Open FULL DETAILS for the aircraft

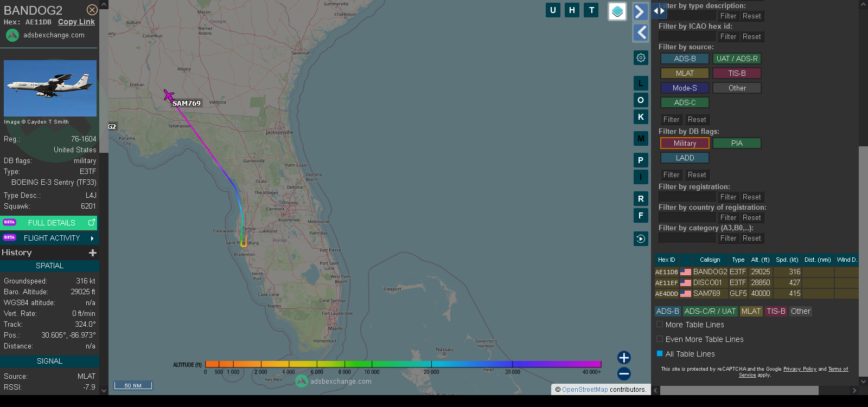(49, 223)
